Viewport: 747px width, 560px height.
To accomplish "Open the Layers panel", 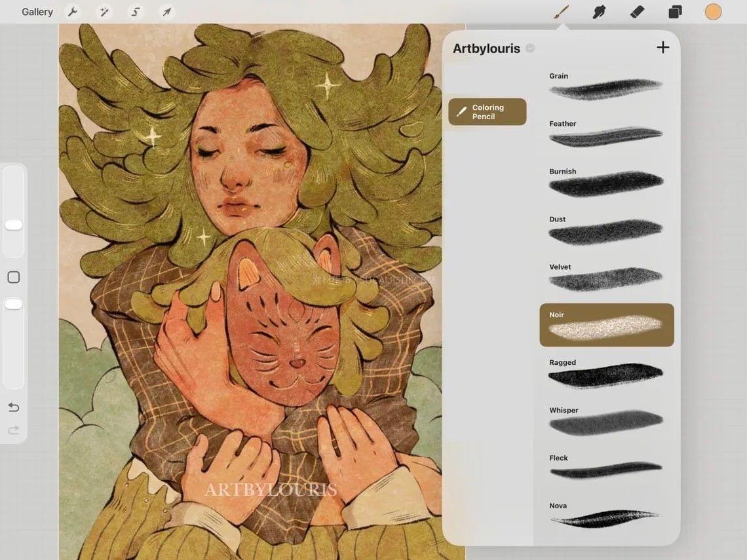I will pyautogui.click(x=675, y=12).
